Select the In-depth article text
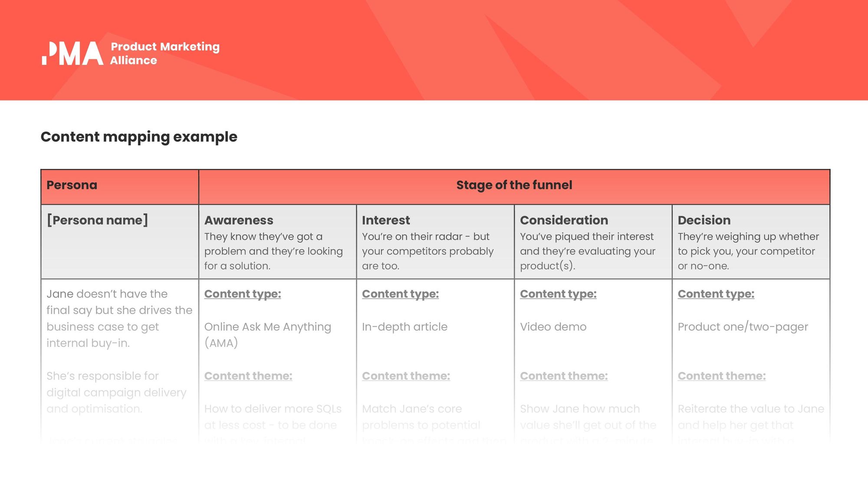868x501 pixels. point(404,327)
